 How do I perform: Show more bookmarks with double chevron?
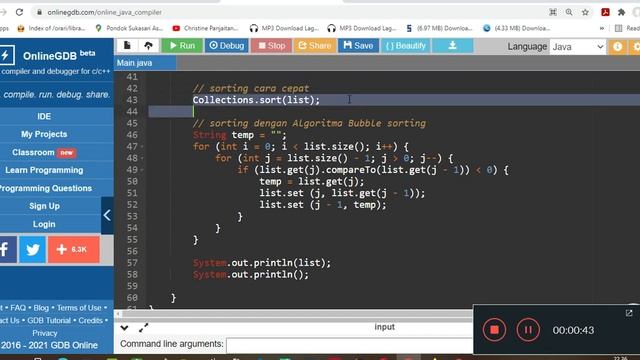point(602,28)
